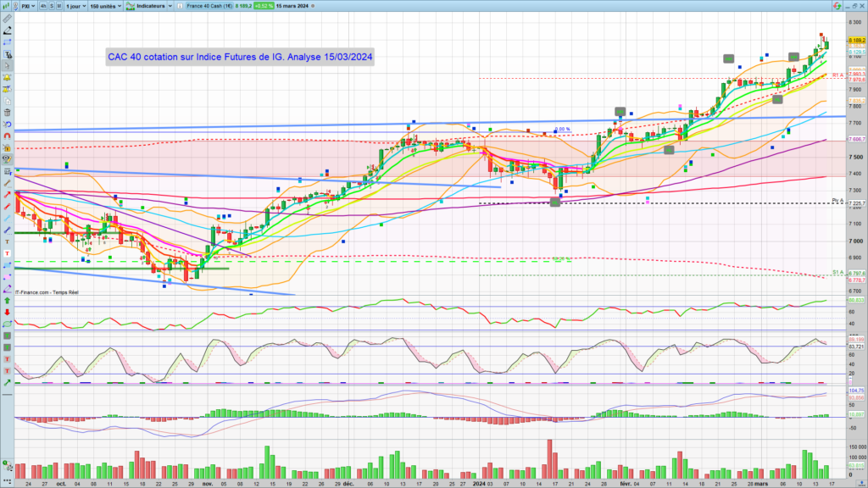
Task: Click the 83,721 stochastic value label
Action: (x=856, y=347)
